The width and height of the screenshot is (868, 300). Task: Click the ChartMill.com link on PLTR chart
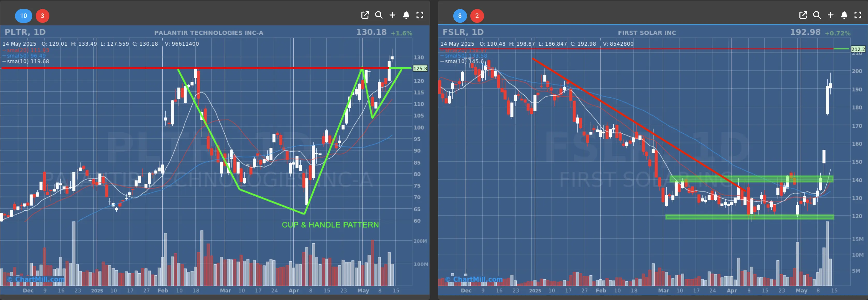point(36,279)
